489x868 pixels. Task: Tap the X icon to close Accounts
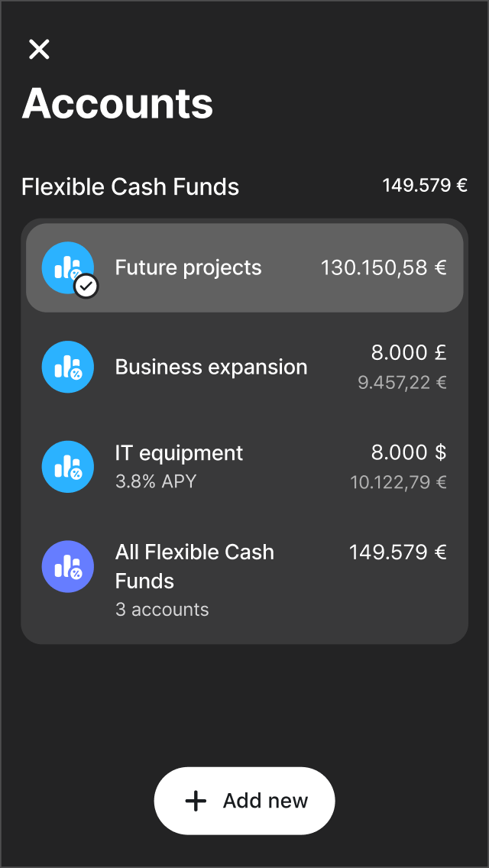(38, 49)
